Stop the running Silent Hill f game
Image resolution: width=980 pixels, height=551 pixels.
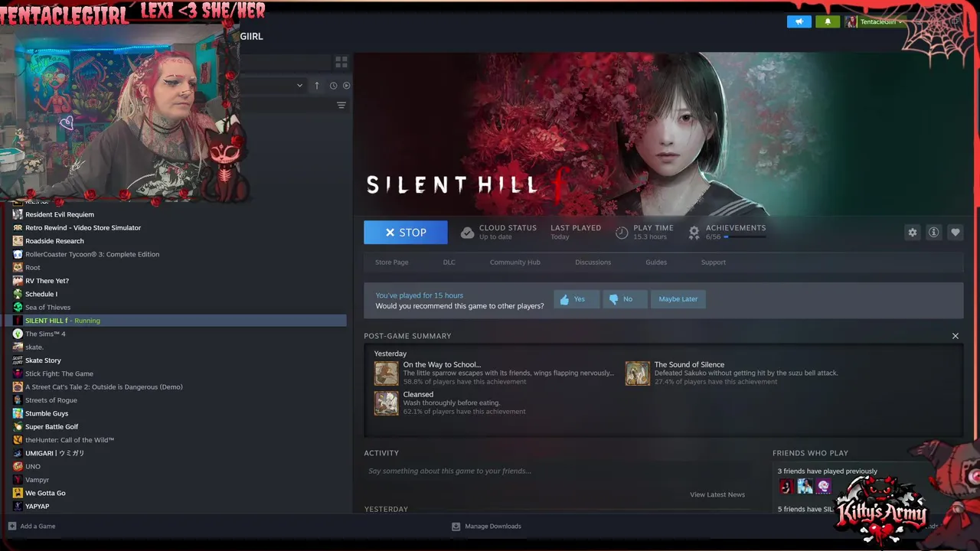tap(406, 233)
